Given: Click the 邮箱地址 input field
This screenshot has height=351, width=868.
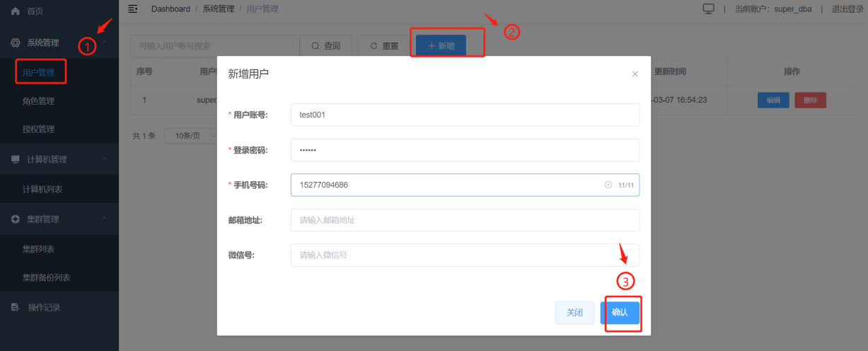Looking at the screenshot, I should tap(465, 220).
